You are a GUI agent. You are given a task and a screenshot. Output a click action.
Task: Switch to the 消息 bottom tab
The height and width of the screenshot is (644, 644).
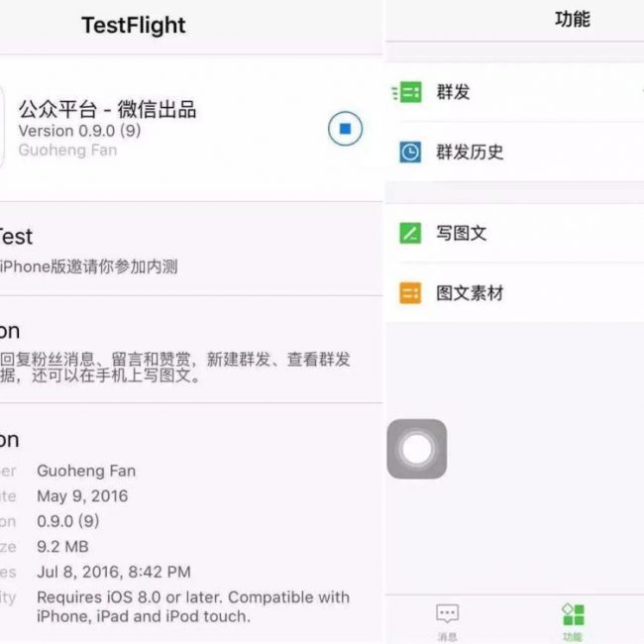coord(448,620)
